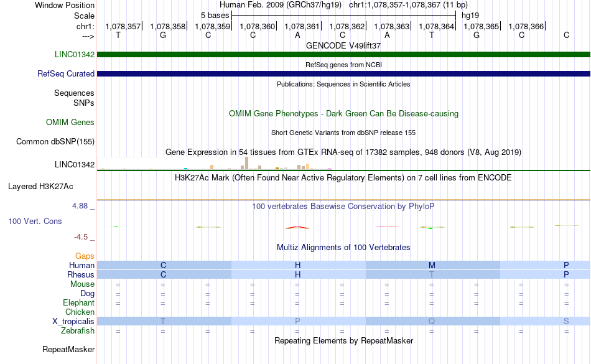Click the Q codon in X_tropicalis row
This screenshot has width=591, height=364.
[432, 321]
